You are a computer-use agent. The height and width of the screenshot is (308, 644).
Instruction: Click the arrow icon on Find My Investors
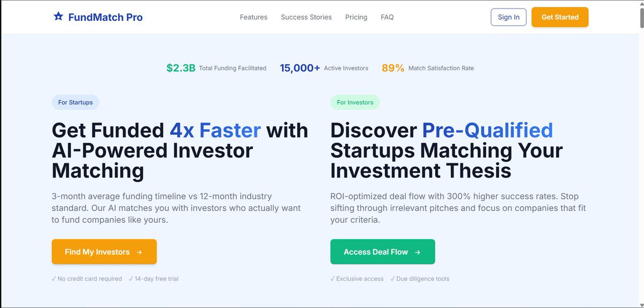pos(139,252)
